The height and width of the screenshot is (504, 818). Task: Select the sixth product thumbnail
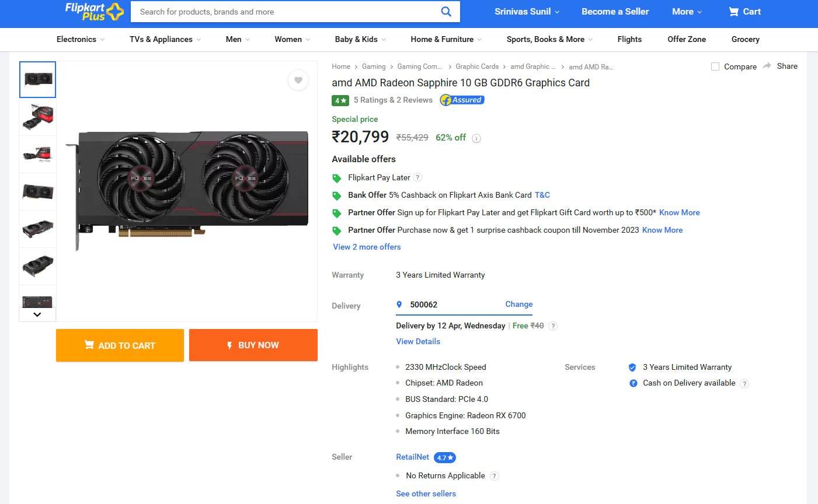[x=37, y=266]
